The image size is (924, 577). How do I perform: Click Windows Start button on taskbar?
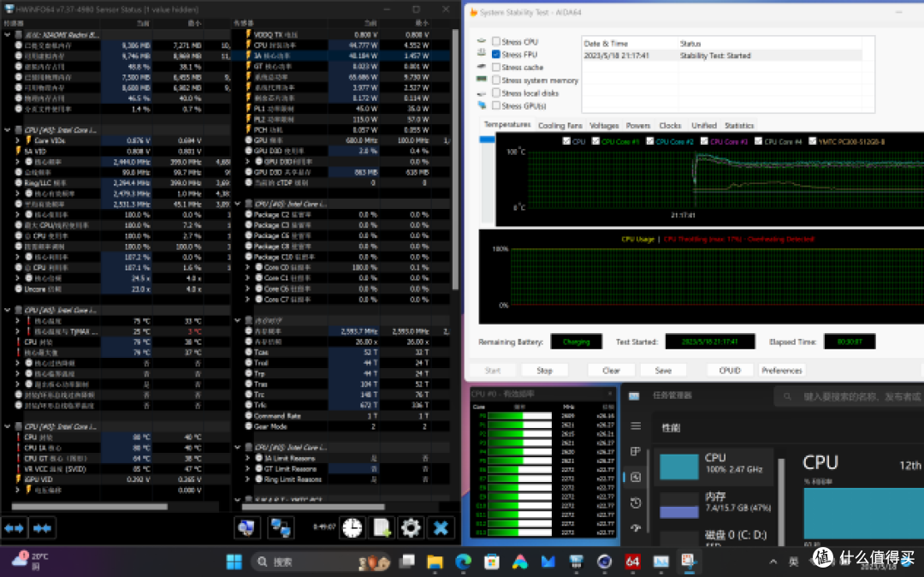(234, 562)
